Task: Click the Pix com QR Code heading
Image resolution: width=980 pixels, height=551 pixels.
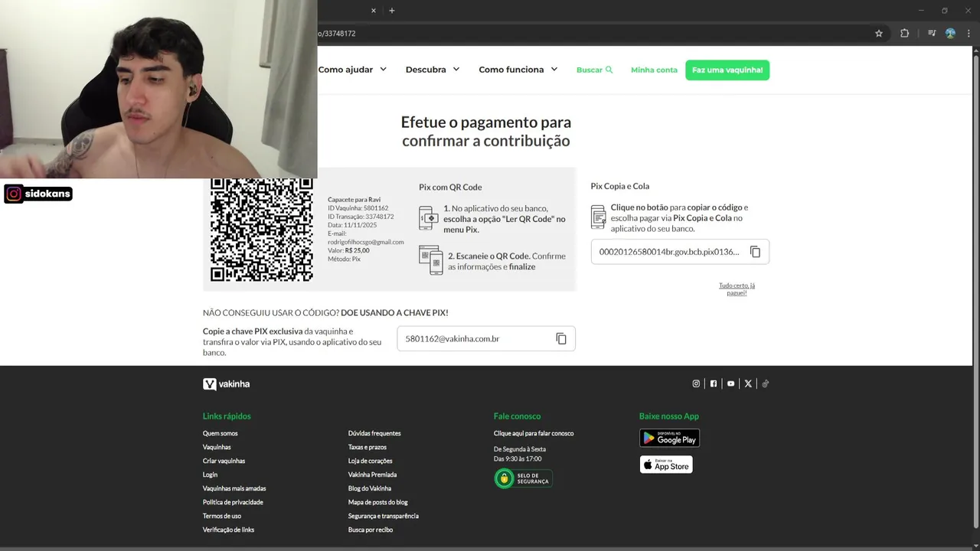Action: click(x=450, y=187)
